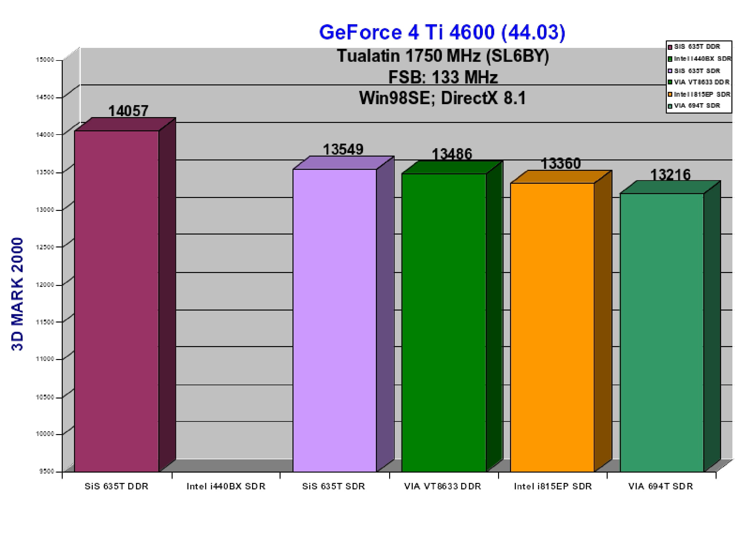The height and width of the screenshot is (535, 756).
Task: Click the data label 13216
Action: click(x=670, y=175)
